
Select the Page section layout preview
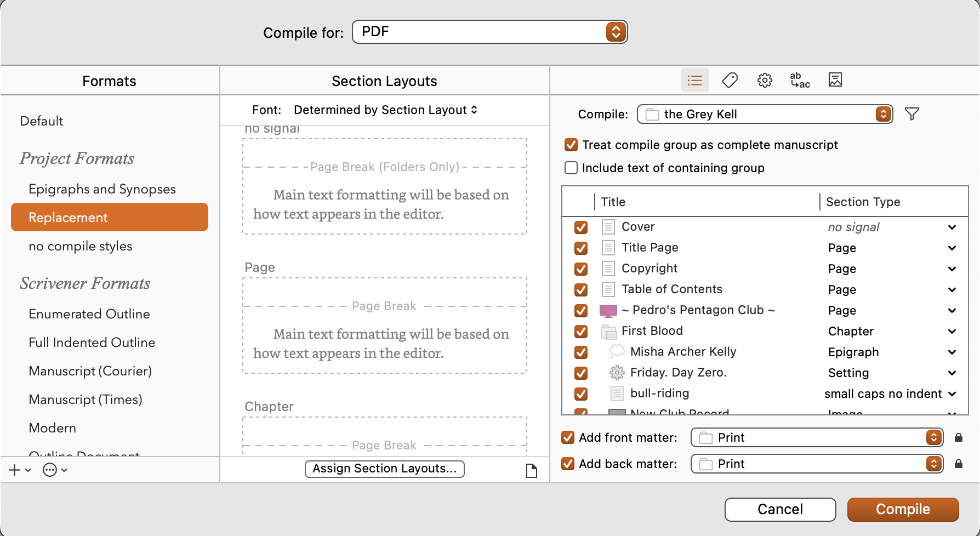384,326
